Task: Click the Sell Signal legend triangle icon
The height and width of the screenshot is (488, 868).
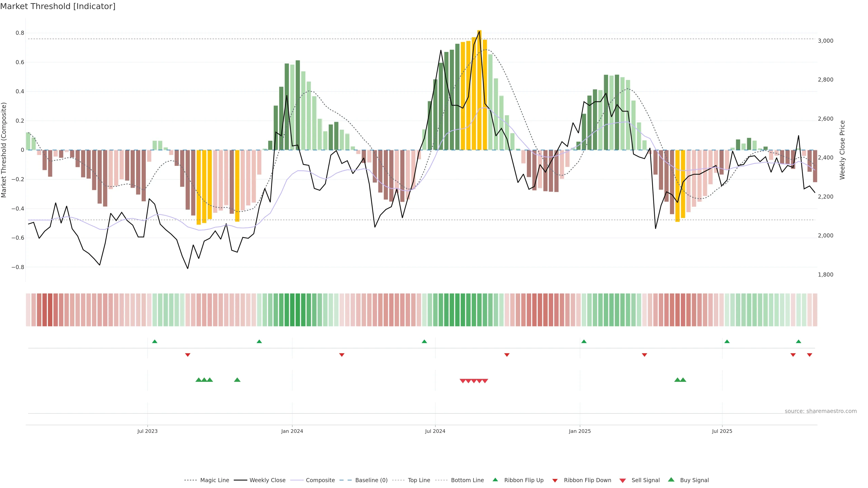Action: click(623, 481)
